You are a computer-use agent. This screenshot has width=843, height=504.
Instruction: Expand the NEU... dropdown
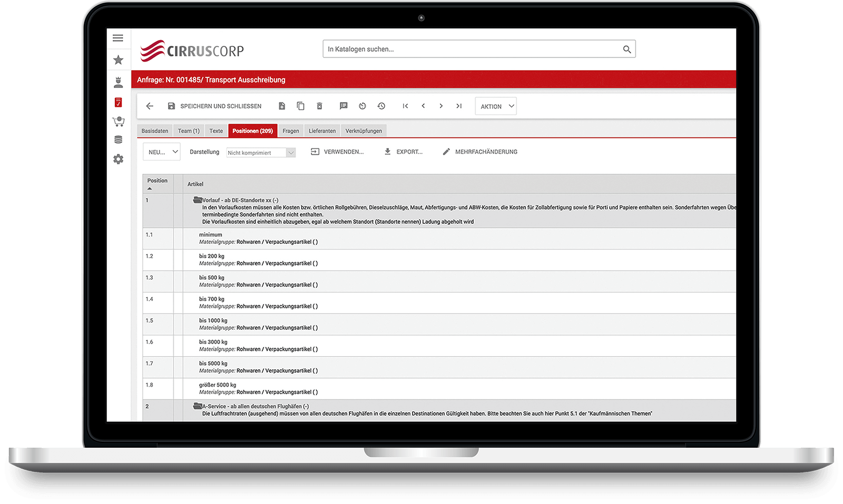pos(161,152)
